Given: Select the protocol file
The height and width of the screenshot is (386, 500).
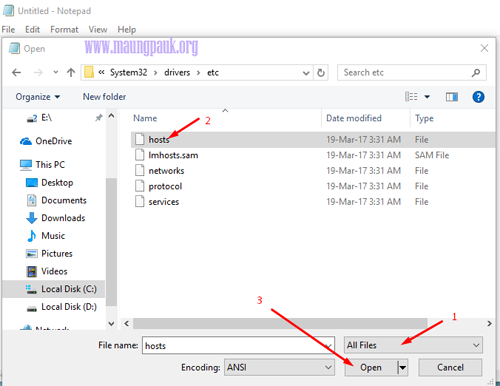Looking at the screenshot, I should pos(313,186).
